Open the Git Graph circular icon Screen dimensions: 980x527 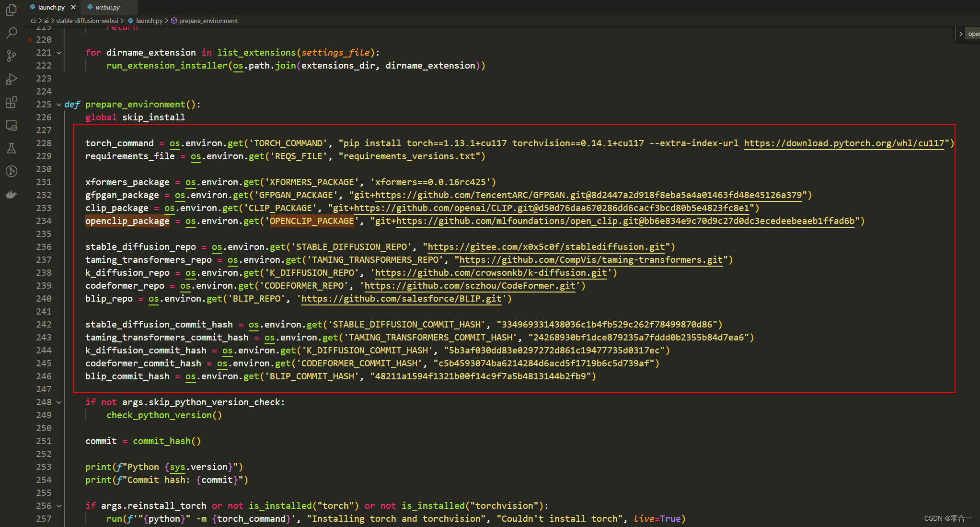(12, 171)
